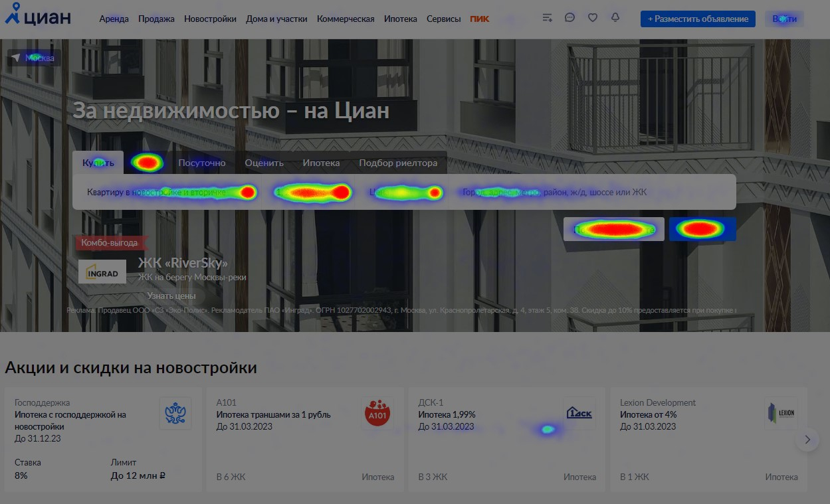
Task: Click the red A101 logo
Action: click(377, 414)
